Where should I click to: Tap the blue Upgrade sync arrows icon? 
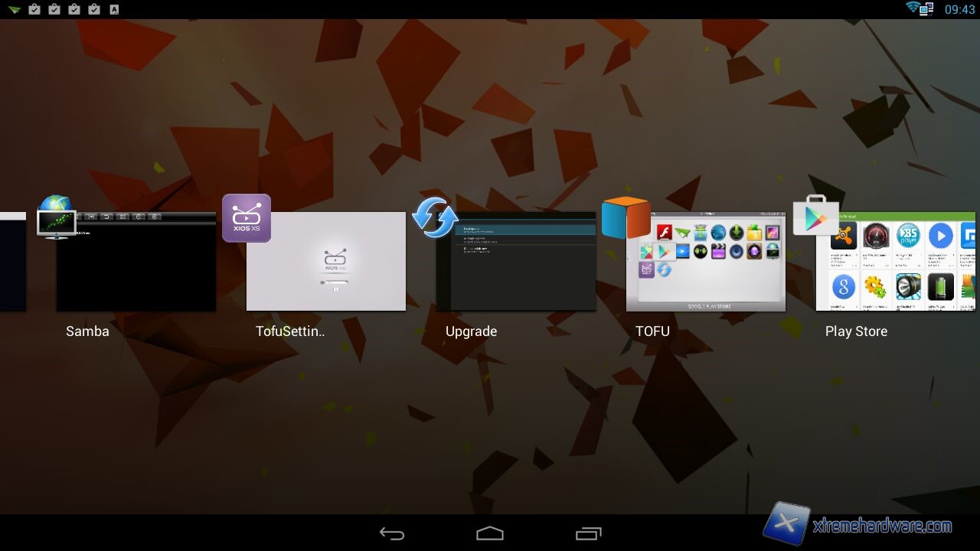pos(435,217)
